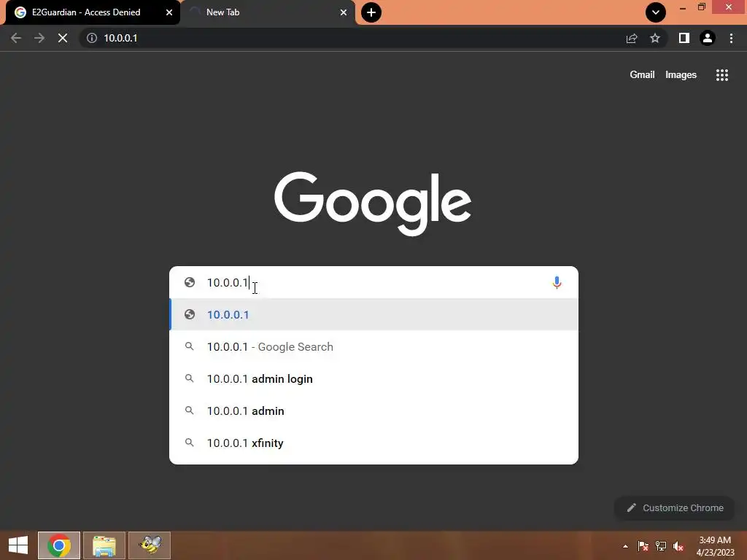The image size is (747, 560).
Task: Close the New Tab tab
Action: coord(344,12)
